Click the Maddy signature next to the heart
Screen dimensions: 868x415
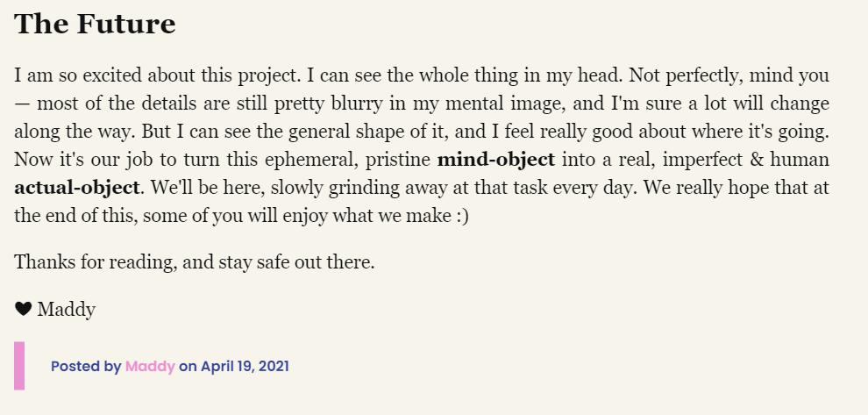click(67, 309)
